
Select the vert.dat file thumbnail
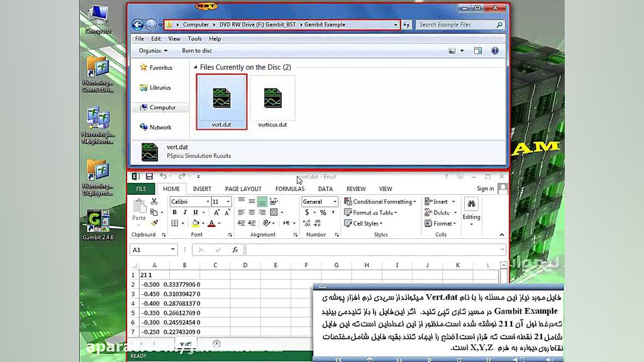220,99
